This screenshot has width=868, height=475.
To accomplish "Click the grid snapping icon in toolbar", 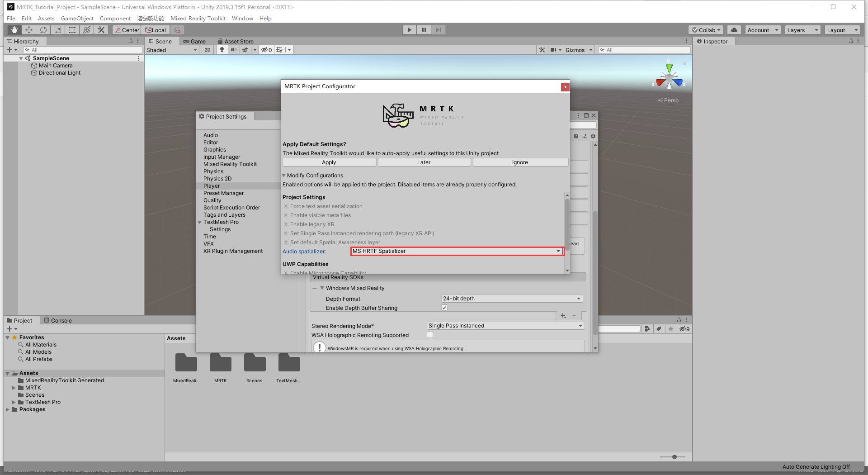I will 177,30.
